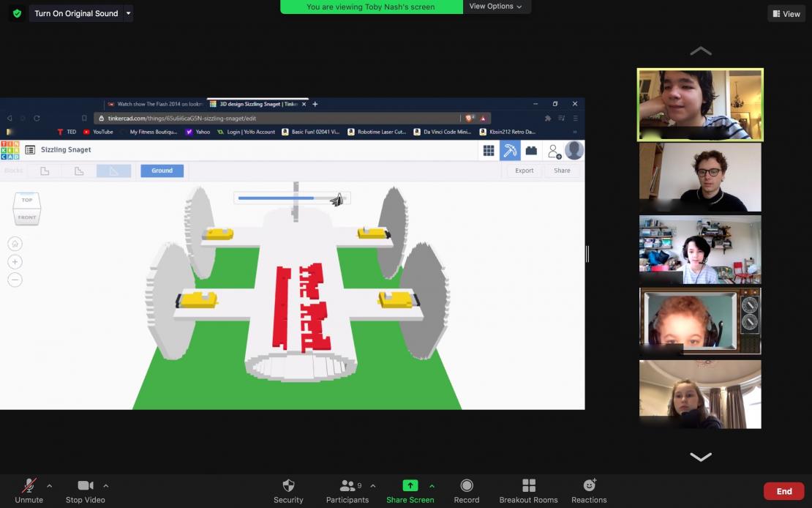
Task: Open the Security shield icon
Action: [288, 486]
